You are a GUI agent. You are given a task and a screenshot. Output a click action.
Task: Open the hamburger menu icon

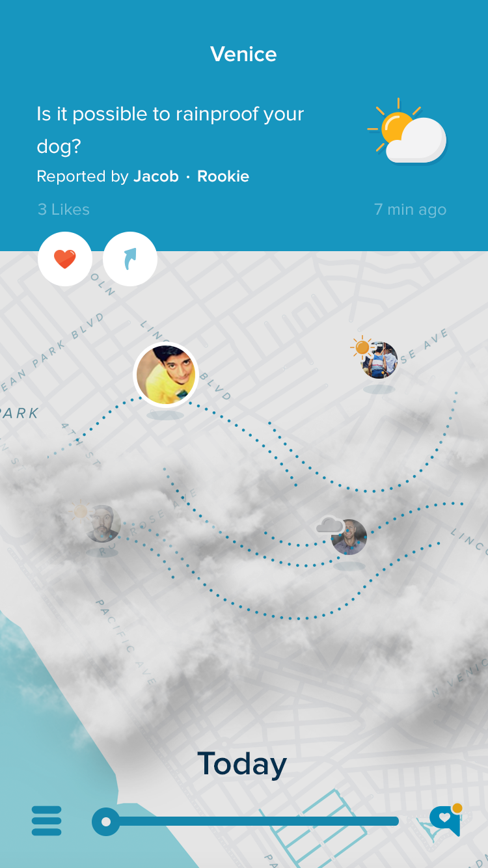(47, 821)
